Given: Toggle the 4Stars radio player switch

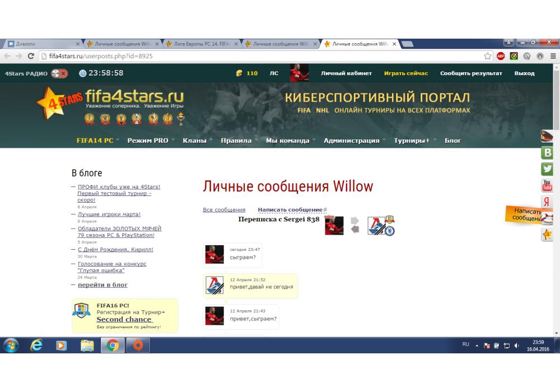Looking at the screenshot, I should point(59,73).
